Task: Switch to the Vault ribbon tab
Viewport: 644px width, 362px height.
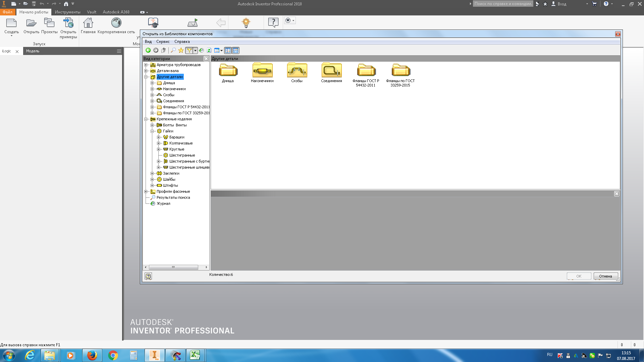Action: click(x=92, y=12)
